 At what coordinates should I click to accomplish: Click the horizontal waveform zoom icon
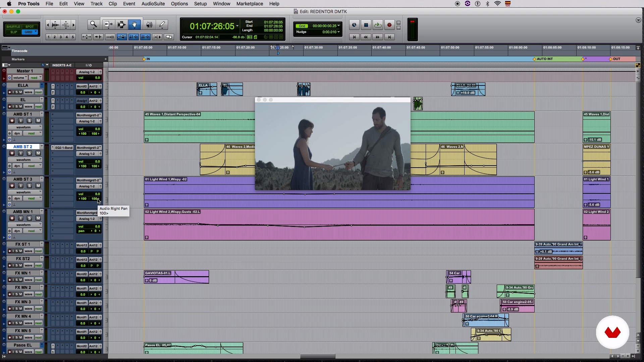pyautogui.click(x=56, y=25)
